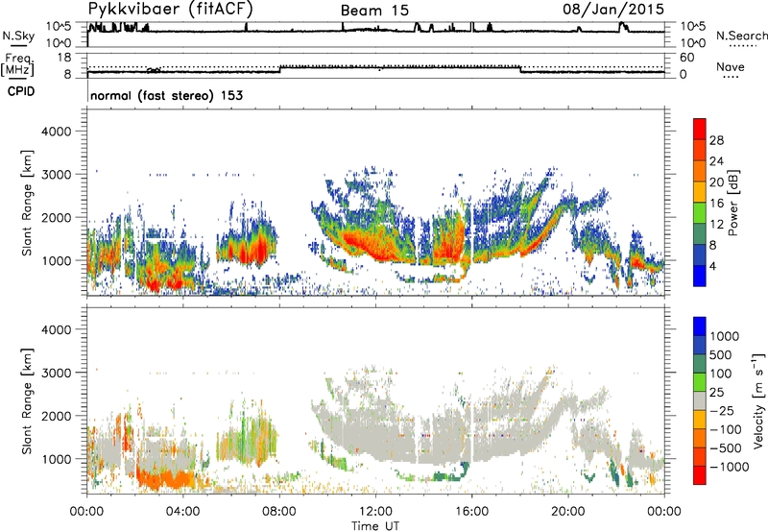This screenshot has height=532, width=768.
Task: Select the N.Sky axis label
Action: point(18,36)
